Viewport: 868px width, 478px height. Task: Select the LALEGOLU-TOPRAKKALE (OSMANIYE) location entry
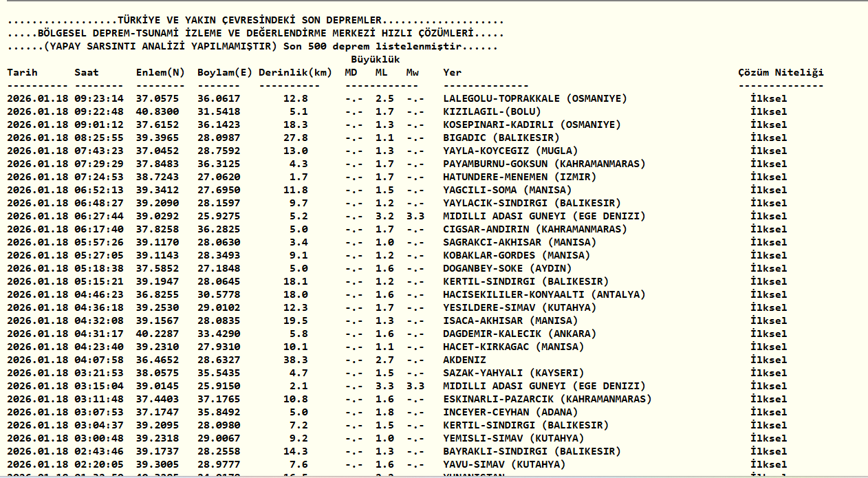coord(535,98)
